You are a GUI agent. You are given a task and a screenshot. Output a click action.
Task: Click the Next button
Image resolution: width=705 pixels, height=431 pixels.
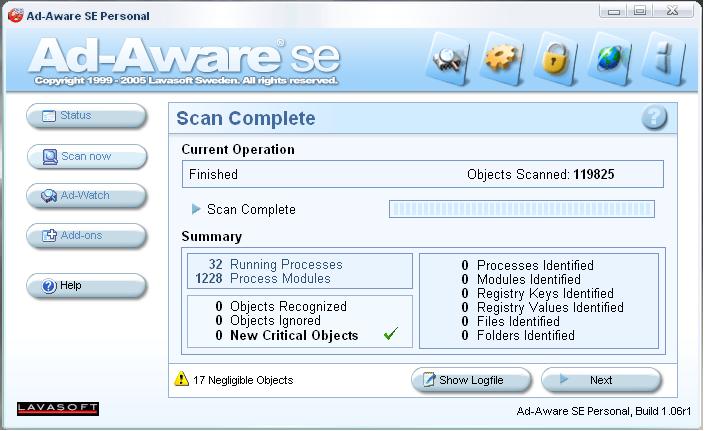coord(602,380)
